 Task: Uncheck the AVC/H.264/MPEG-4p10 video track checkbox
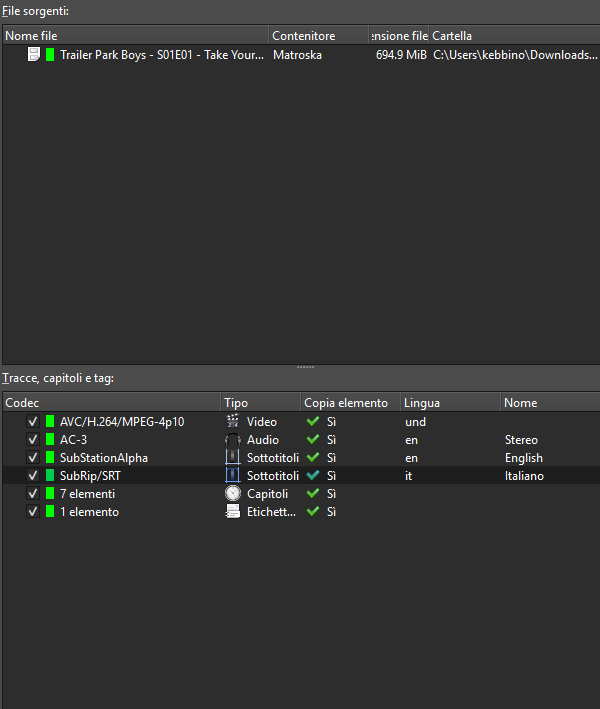(33, 422)
